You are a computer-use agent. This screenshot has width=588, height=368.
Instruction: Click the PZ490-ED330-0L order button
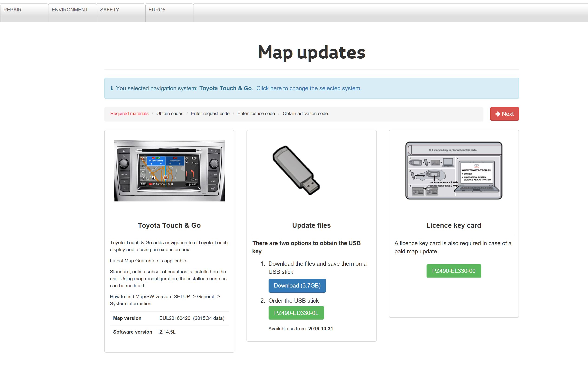click(296, 313)
